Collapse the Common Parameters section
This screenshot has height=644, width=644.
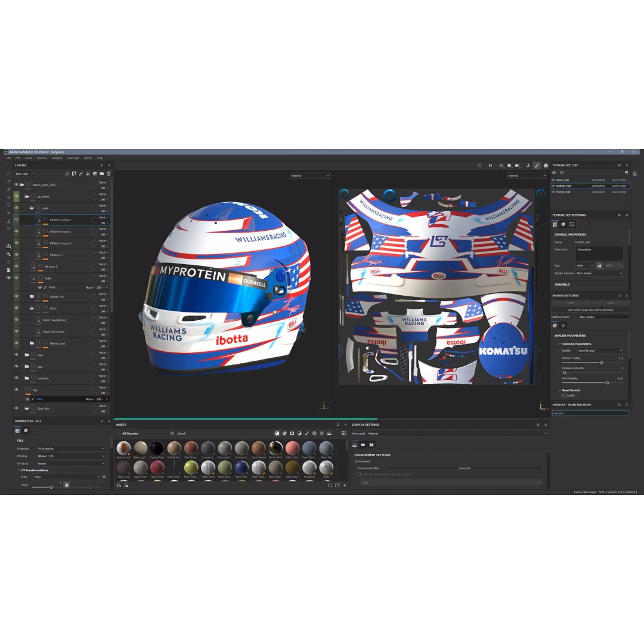pos(559,343)
